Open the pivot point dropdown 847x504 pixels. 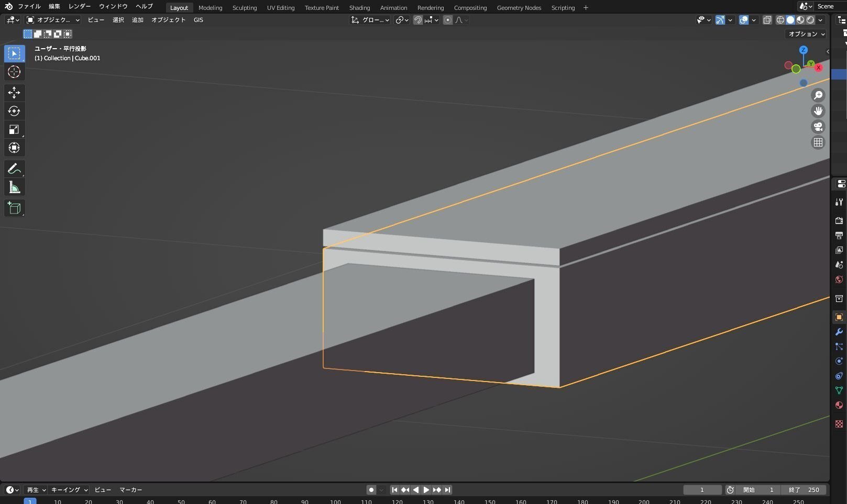[402, 20]
